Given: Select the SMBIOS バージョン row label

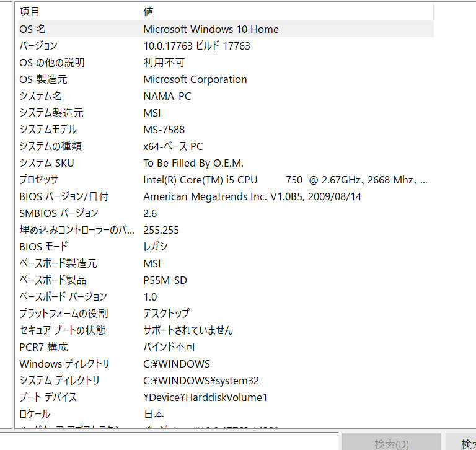Looking at the screenshot, I should (x=59, y=213).
